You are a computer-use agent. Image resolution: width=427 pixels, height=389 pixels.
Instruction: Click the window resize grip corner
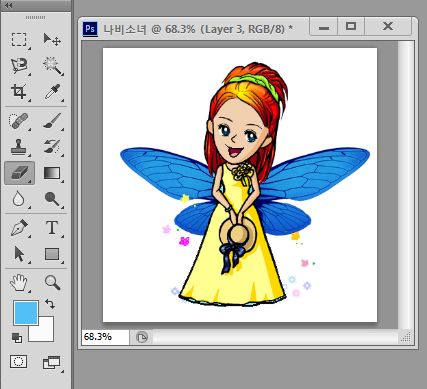(x=406, y=337)
